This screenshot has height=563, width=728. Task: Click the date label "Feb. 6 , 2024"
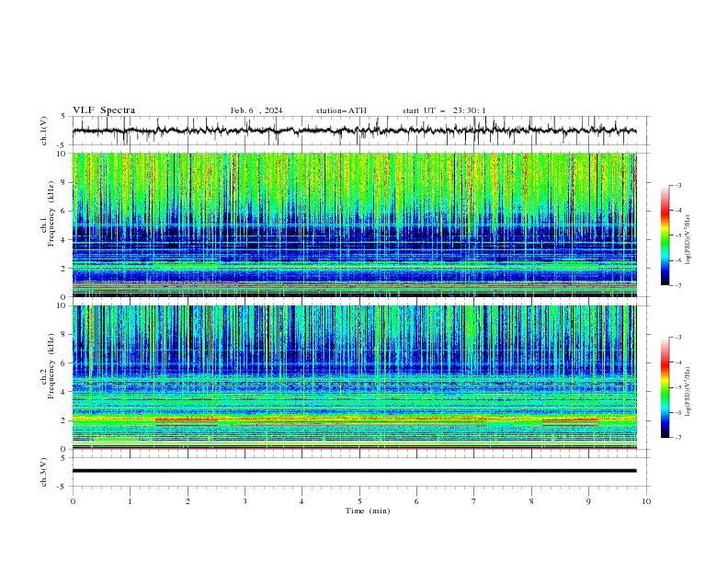coord(256,110)
